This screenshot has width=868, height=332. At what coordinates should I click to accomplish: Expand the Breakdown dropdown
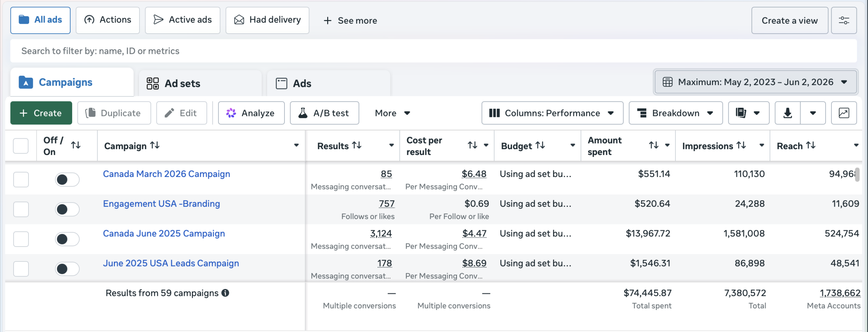pyautogui.click(x=676, y=113)
